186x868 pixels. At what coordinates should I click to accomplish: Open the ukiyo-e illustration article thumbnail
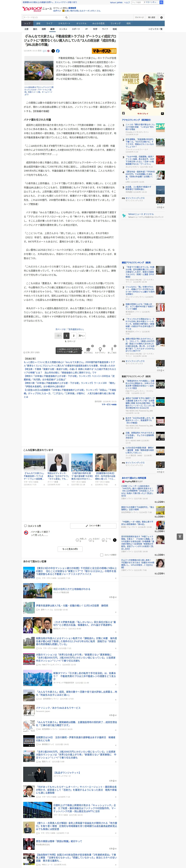click(x=106, y=462)
